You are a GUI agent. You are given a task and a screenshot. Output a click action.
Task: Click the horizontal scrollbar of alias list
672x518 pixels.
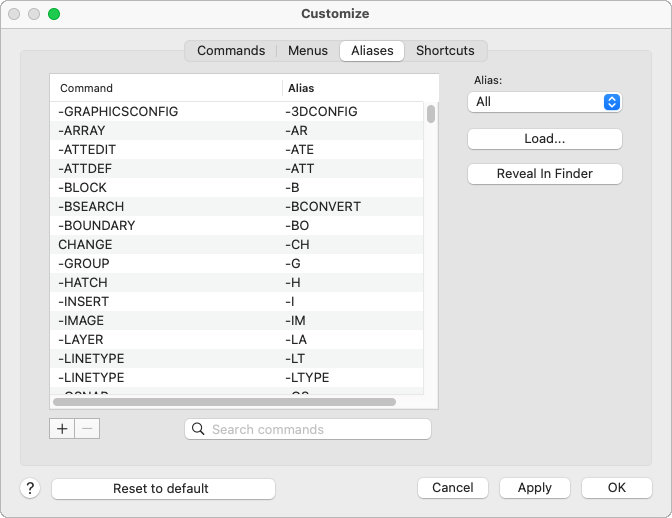coord(224,402)
